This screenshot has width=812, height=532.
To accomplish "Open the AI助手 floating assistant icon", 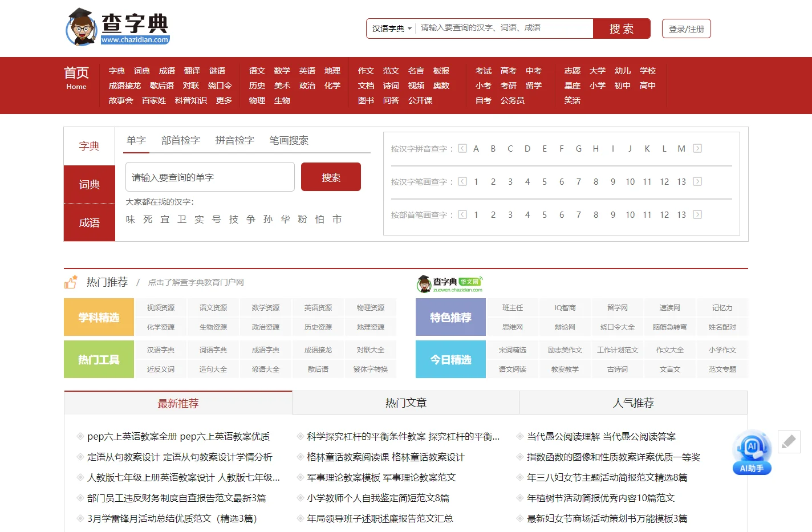I will point(752,453).
